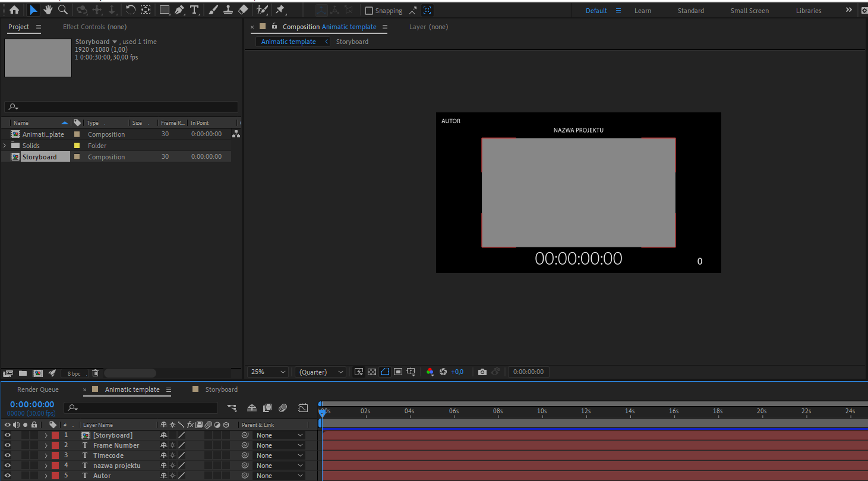The height and width of the screenshot is (481, 868).
Task: Click the 8 bpc color depth button
Action: click(x=74, y=374)
